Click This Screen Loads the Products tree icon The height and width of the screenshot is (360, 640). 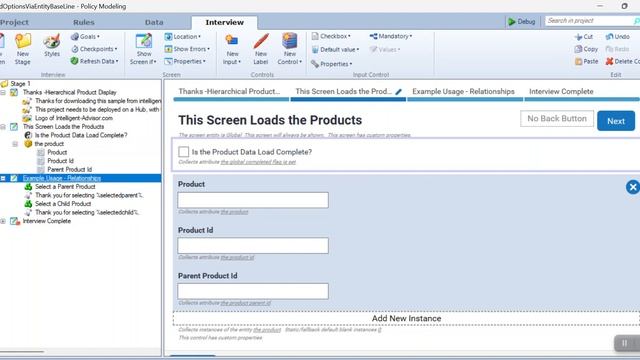(x=14, y=127)
